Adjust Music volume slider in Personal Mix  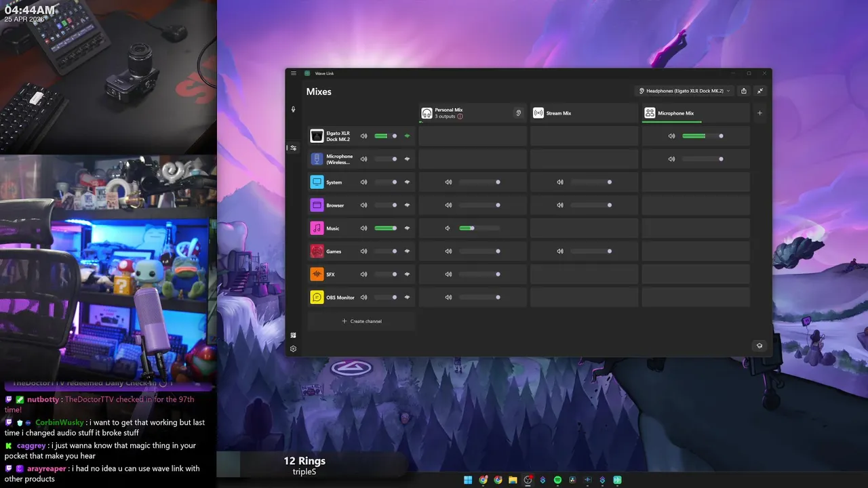(479, 228)
